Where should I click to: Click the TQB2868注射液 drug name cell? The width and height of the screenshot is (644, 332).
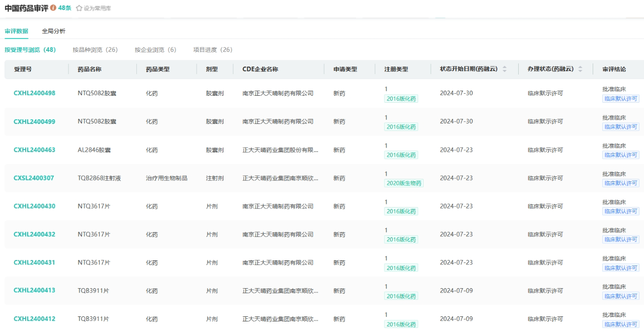coord(99,178)
